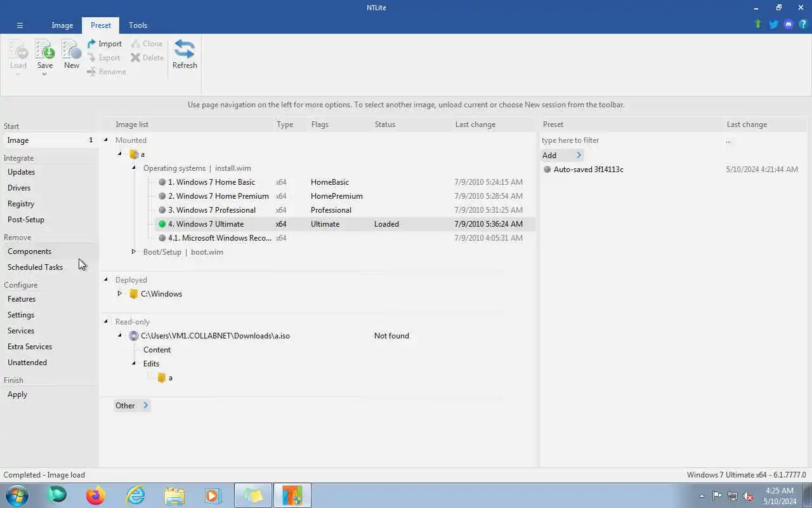Switch to the Preset ribbon tab
812x508 pixels.
pos(100,25)
